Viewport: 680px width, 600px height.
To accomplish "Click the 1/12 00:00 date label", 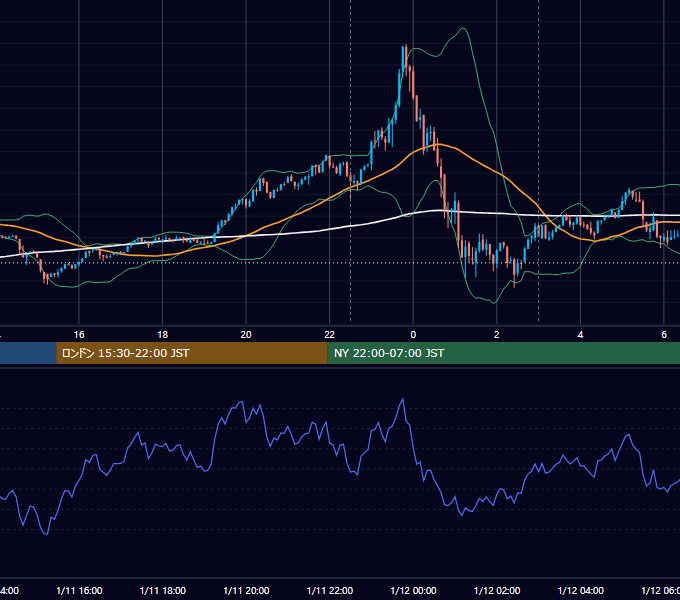I will tap(413, 590).
